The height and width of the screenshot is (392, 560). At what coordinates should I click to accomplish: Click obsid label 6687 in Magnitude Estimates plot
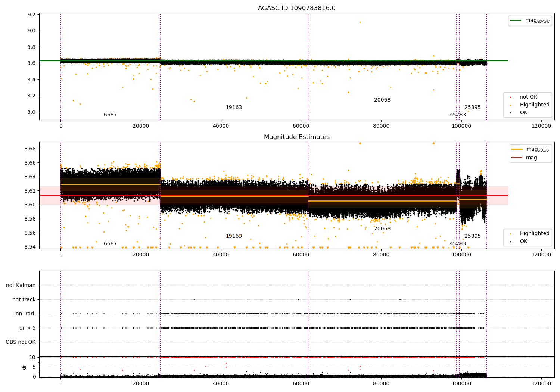click(x=110, y=244)
